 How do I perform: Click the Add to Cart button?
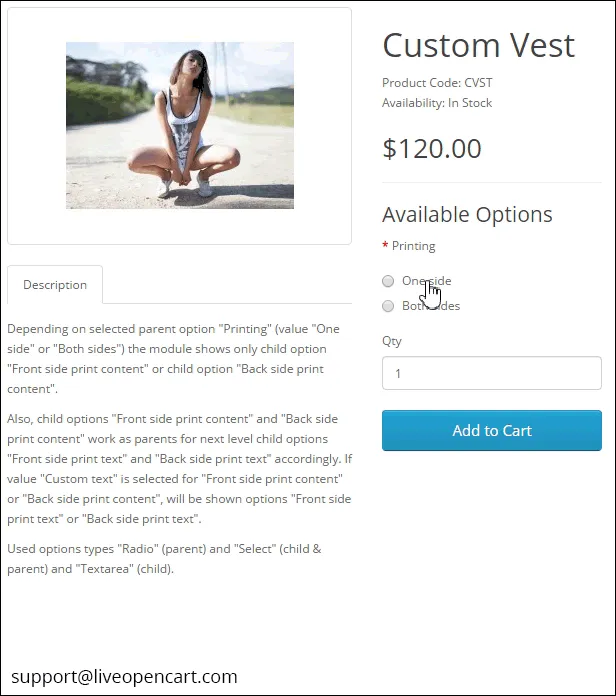click(491, 431)
